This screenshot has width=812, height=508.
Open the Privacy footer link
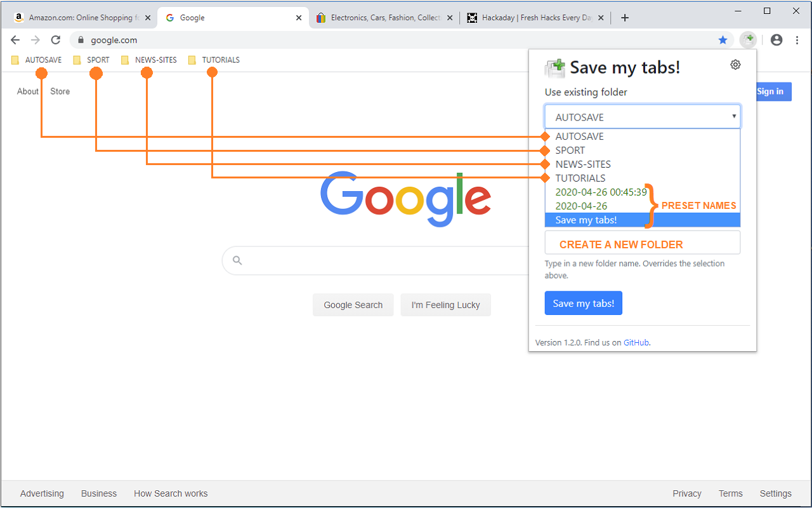[687, 493]
